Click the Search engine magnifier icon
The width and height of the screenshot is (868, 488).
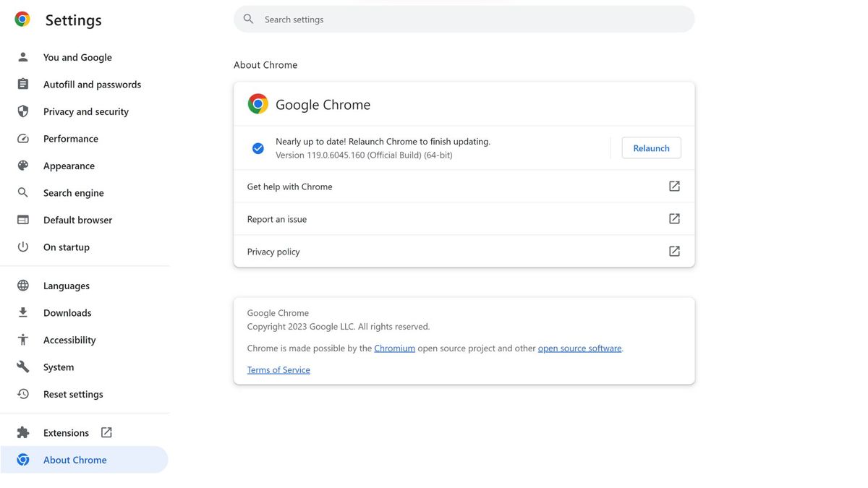click(x=22, y=192)
